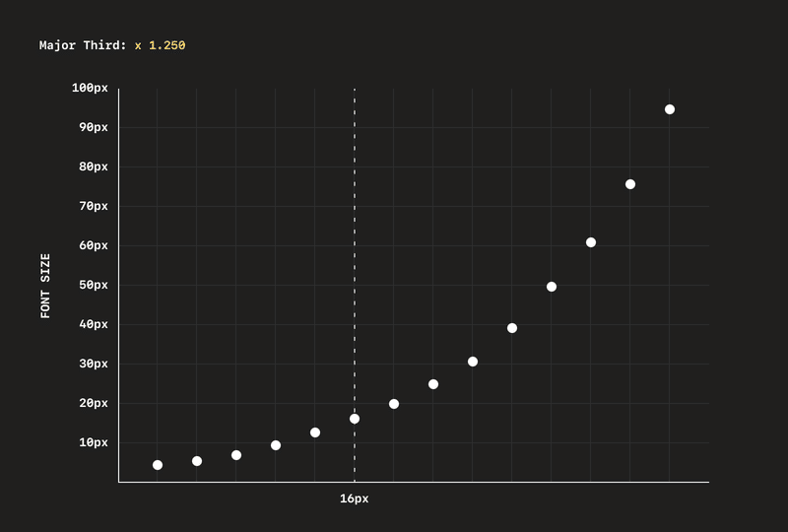Select the lowest data point on the chart
This screenshot has height=532, width=788.
[x=158, y=465]
